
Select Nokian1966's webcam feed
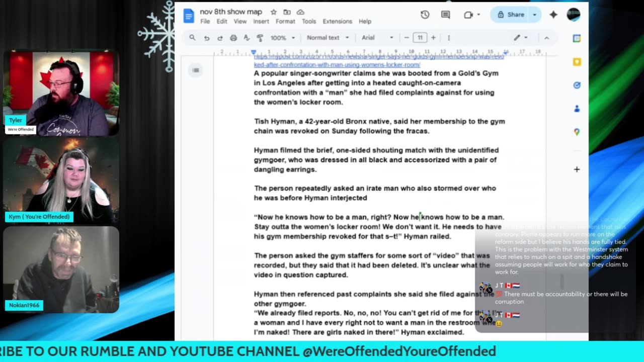(x=61, y=269)
